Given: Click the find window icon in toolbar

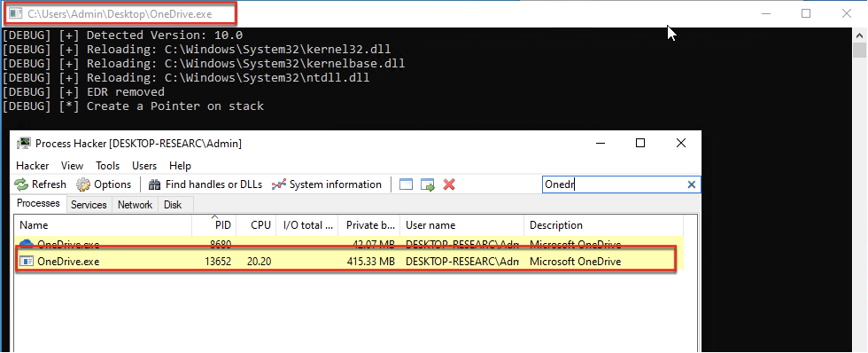Looking at the screenshot, I should [407, 184].
